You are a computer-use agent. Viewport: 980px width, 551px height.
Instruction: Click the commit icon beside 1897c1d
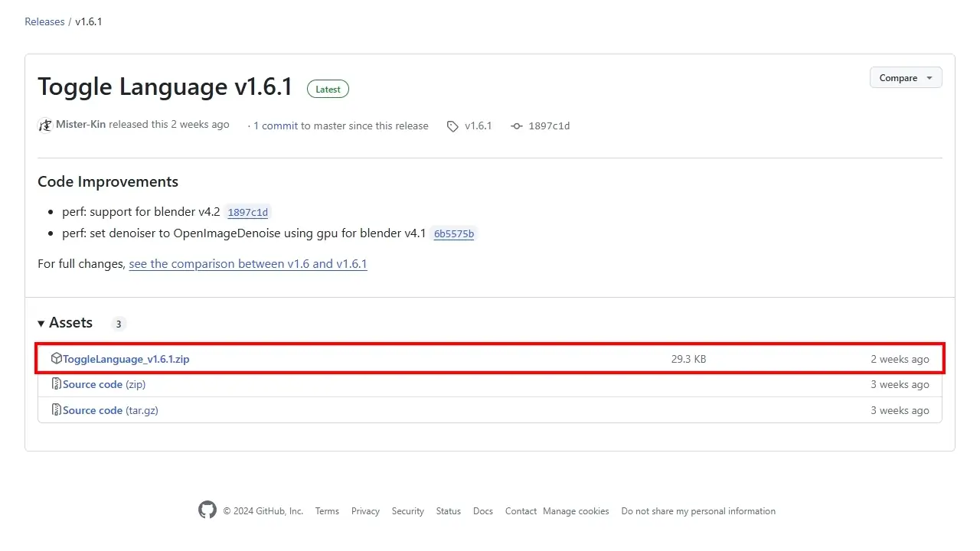(517, 126)
